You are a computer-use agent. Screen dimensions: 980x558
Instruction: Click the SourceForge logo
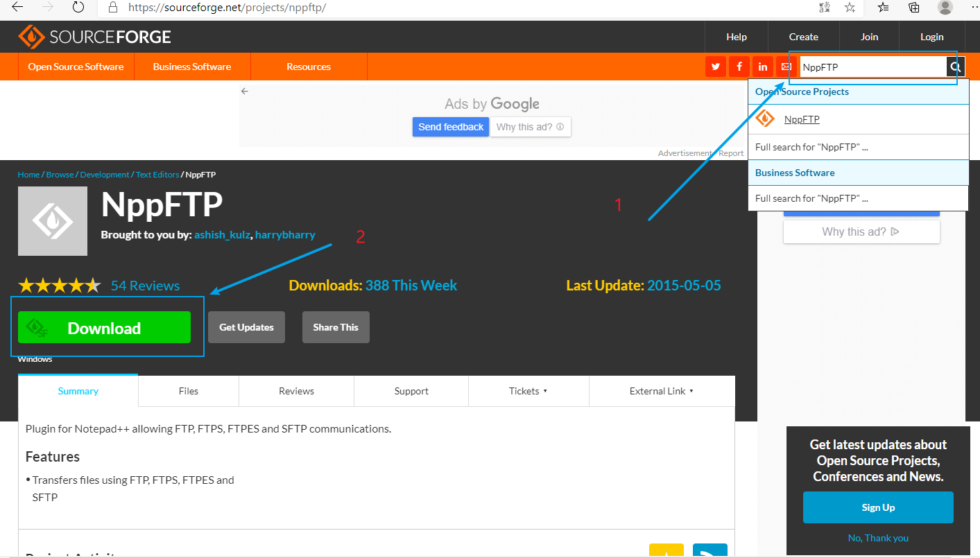coord(94,37)
